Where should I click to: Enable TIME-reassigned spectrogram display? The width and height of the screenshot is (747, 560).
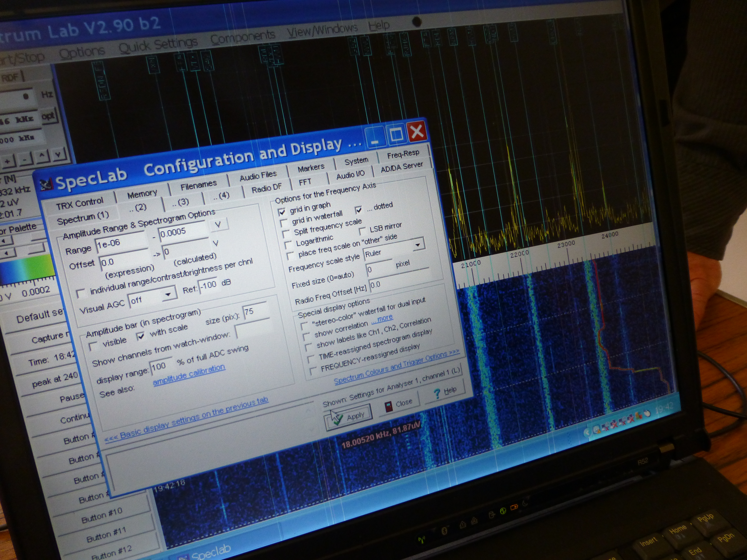pos(311,359)
